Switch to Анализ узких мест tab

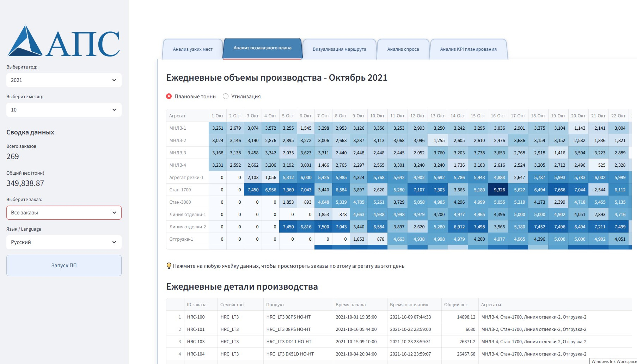(193, 49)
